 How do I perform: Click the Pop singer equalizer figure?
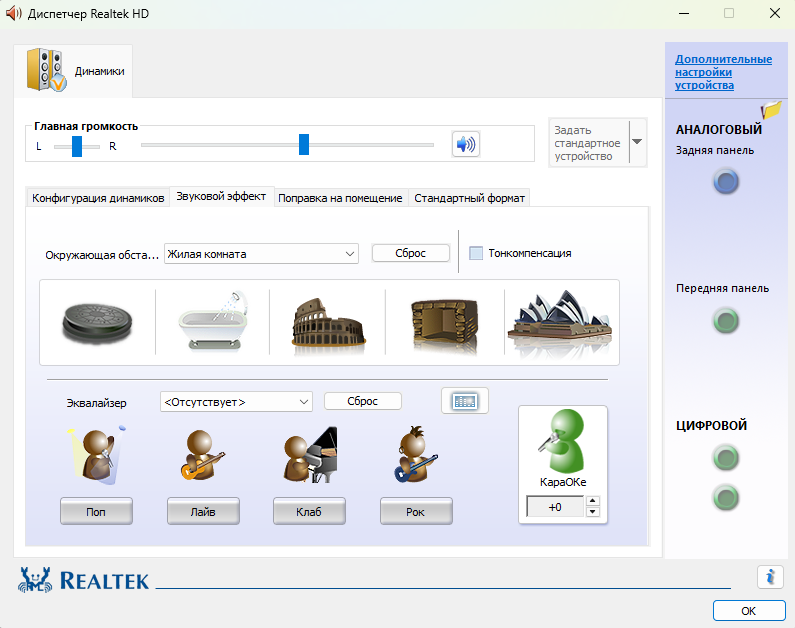(96, 455)
